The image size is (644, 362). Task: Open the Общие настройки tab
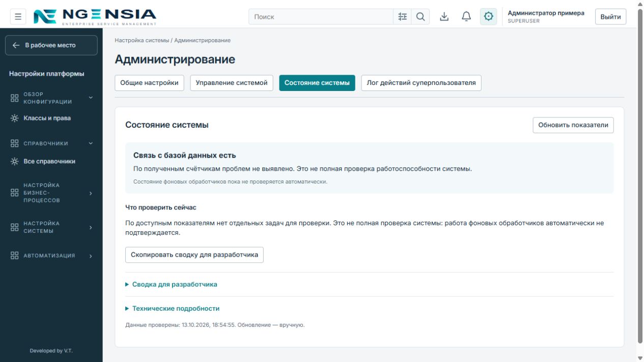149,83
